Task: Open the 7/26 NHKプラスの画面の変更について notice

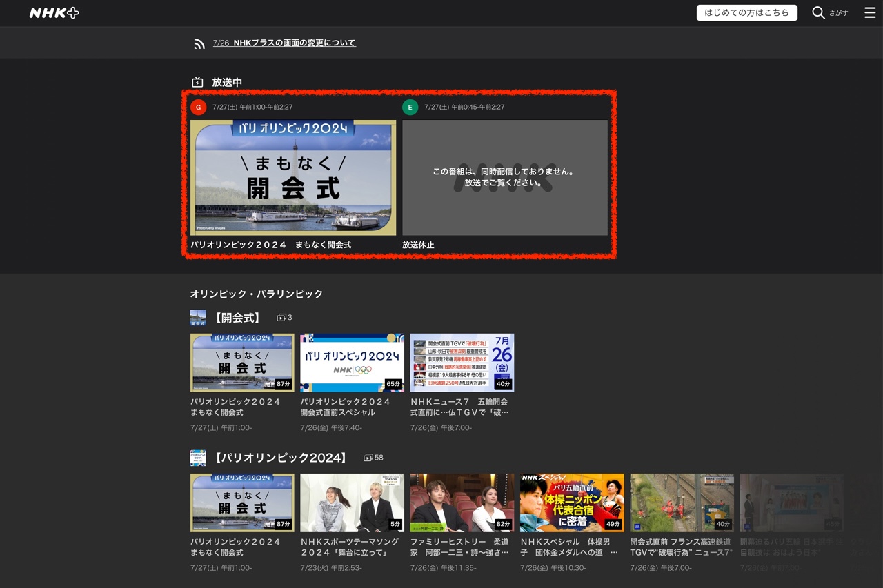Action: (284, 43)
